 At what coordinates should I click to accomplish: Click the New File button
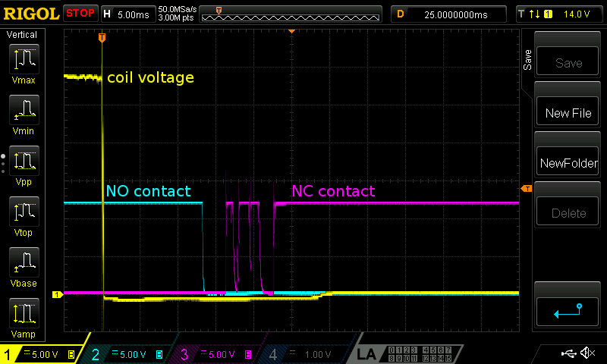click(568, 111)
